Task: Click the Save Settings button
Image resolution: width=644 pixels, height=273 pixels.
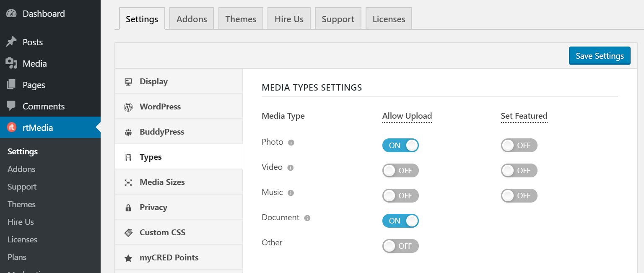Action: coord(600,55)
